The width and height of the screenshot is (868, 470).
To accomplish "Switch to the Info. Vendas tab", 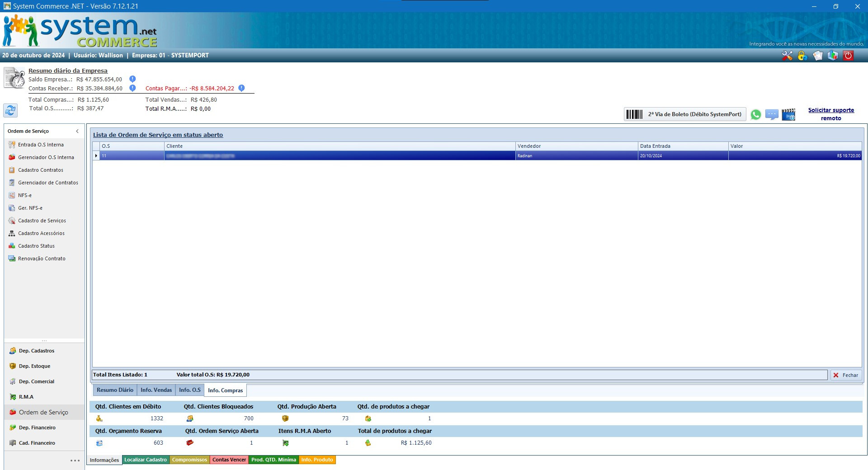I will [156, 390].
